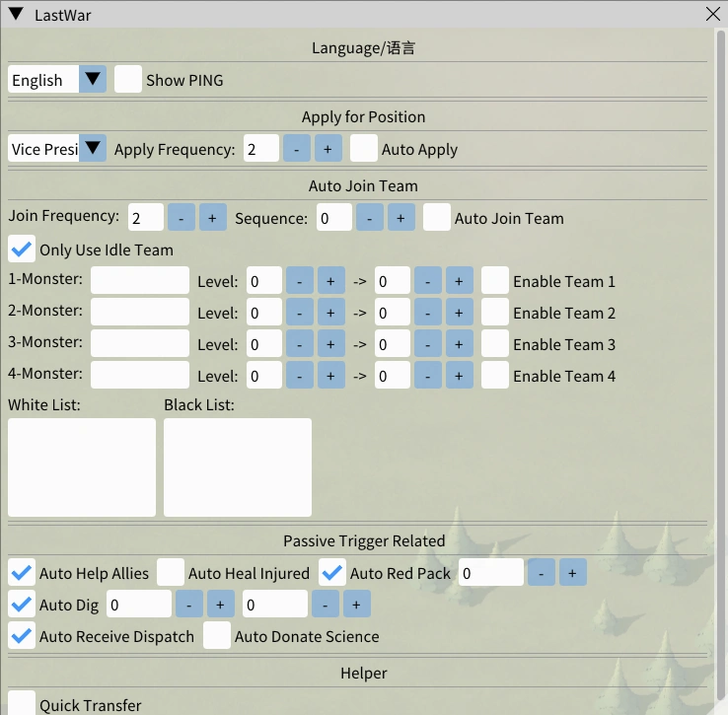Click the 1-Monster name input field
The width and height of the screenshot is (728, 715).
(140, 281)
